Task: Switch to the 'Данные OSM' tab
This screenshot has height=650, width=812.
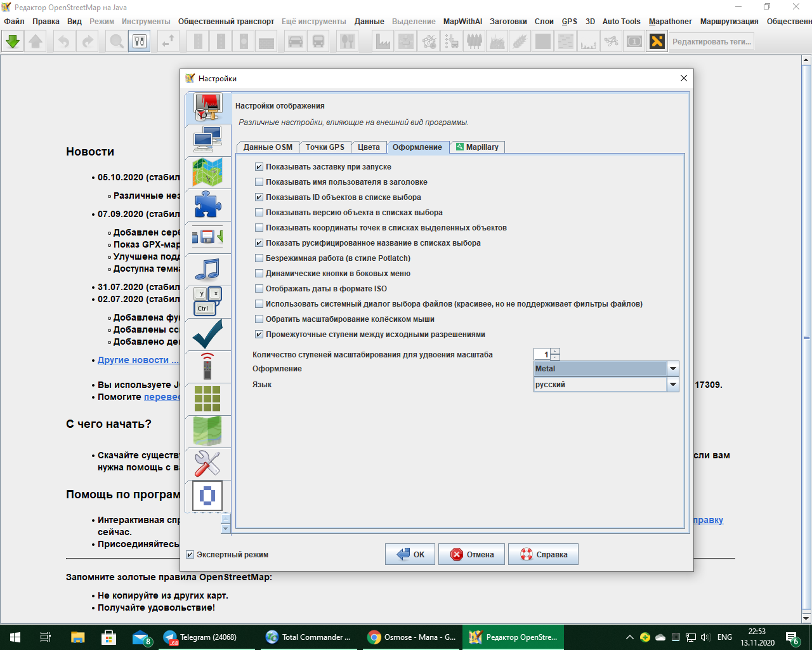Action: [x=268, y=147]
